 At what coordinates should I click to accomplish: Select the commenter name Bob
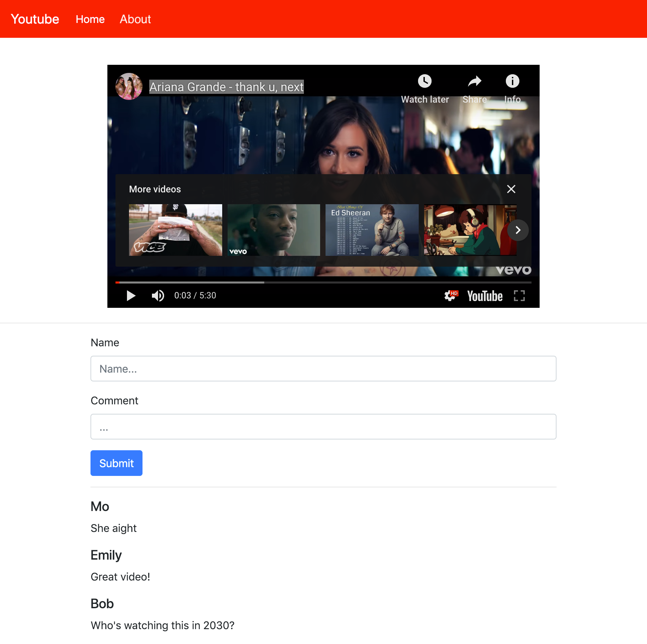(102, 603)
